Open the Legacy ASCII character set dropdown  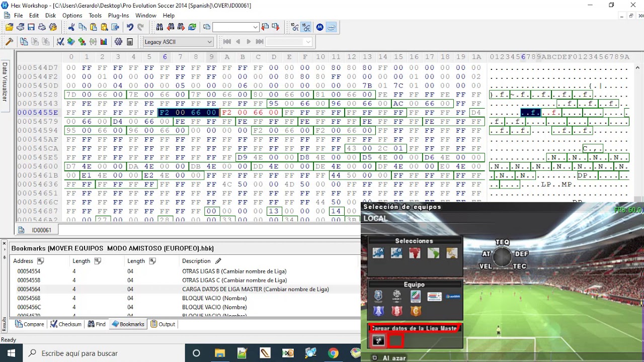(x=178, y=42)
